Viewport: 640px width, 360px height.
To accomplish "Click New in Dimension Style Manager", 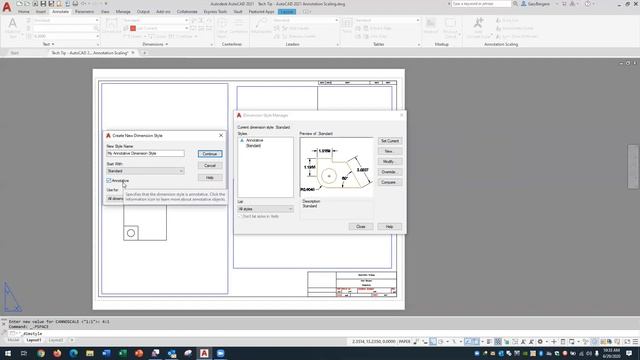I will tap(389, 151).
